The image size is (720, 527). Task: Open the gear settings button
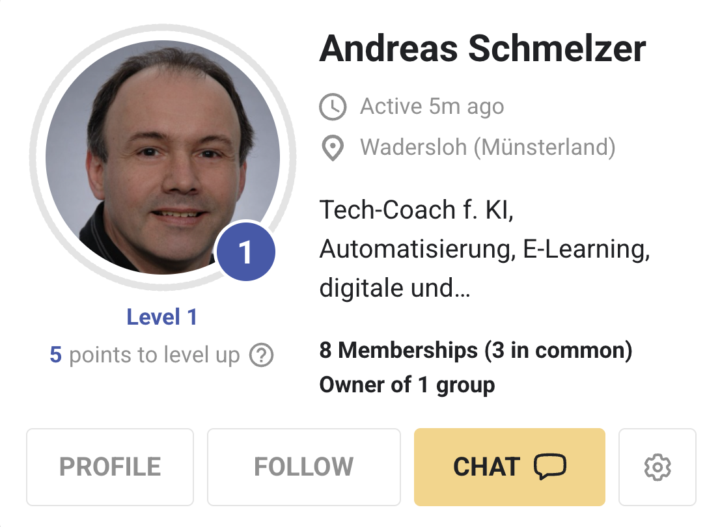(657, 467)
